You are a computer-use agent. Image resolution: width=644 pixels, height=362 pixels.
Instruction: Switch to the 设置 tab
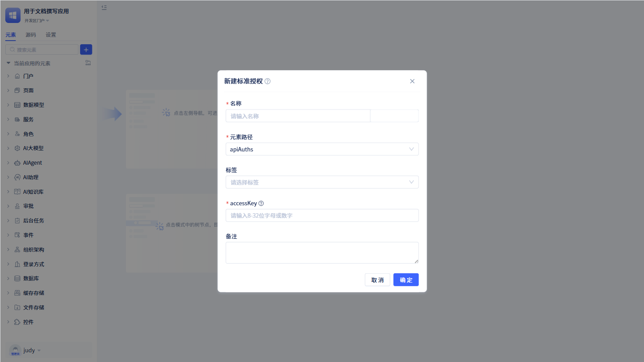click(x=51, y=35)
